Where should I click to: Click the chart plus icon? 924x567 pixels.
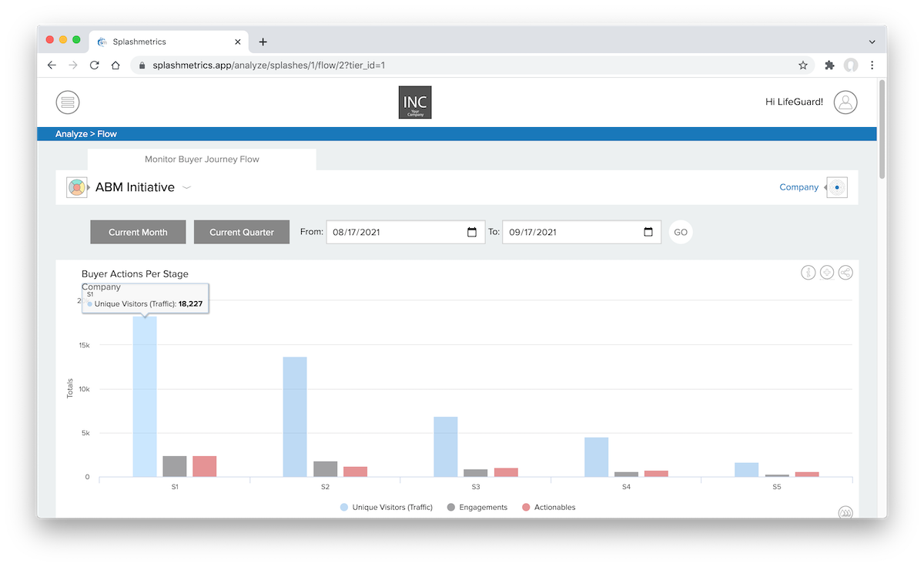coord(827,273)
